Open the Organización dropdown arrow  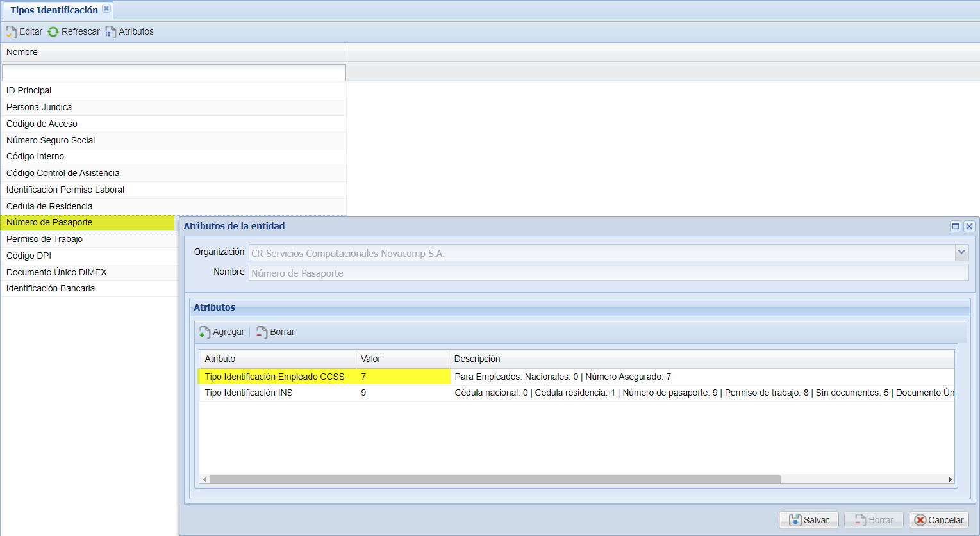tap(961, 253)
